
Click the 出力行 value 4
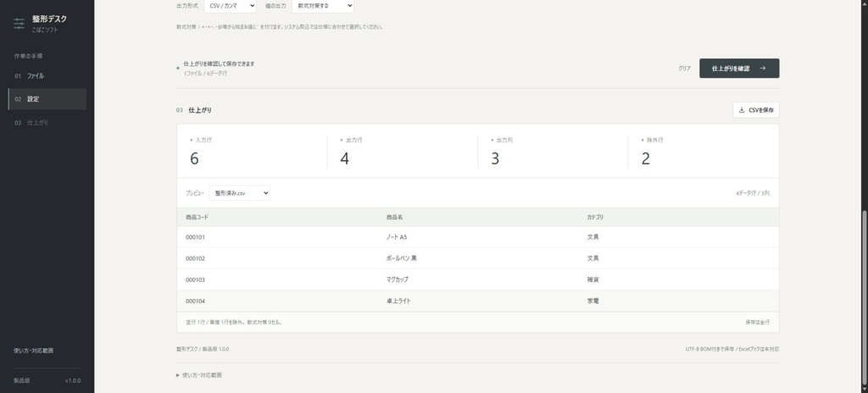345,159
